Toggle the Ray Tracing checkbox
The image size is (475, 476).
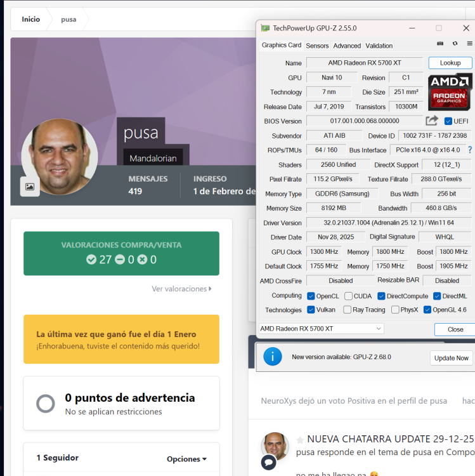click(348, 310)
